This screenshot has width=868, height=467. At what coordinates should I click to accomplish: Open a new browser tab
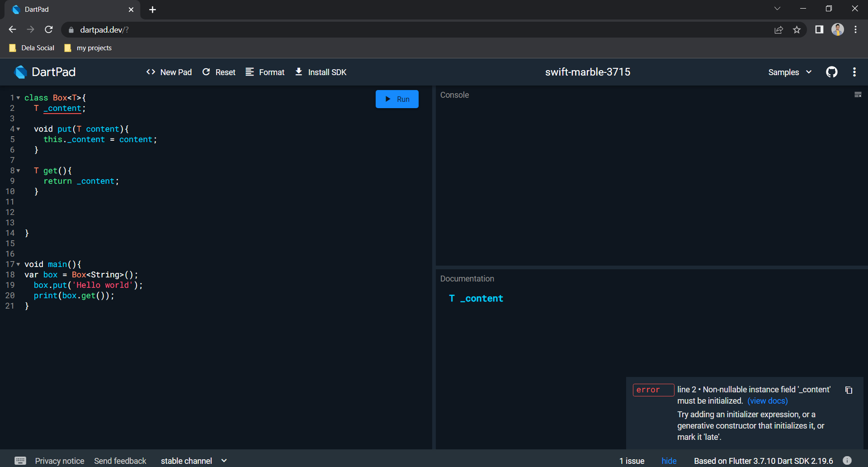point(152,10)
